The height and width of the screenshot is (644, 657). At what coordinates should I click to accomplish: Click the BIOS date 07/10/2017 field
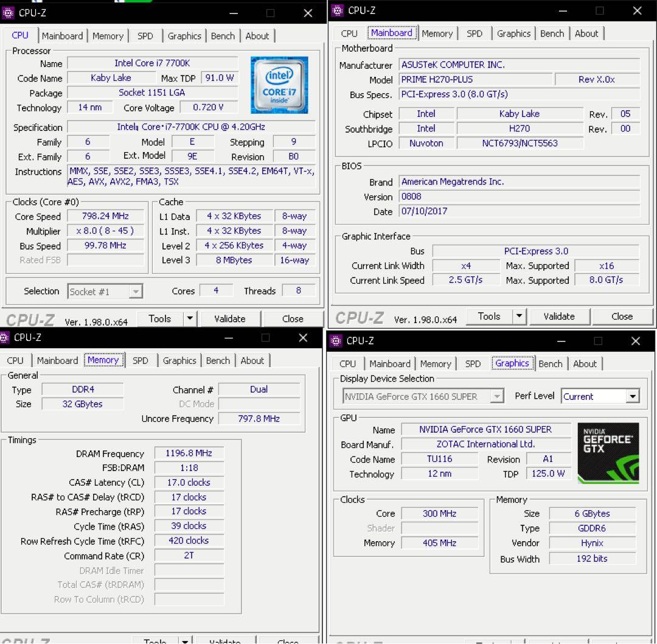click(x=520, y=211)
